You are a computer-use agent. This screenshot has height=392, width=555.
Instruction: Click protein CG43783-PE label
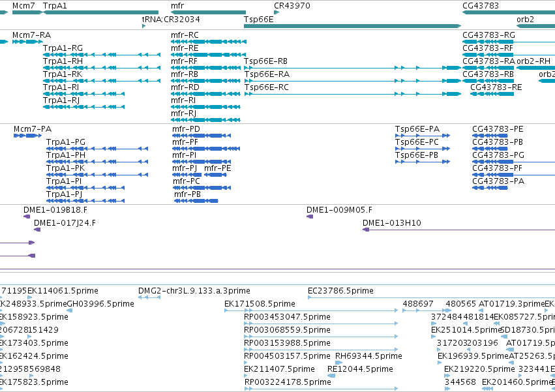[x=498, y=129]
